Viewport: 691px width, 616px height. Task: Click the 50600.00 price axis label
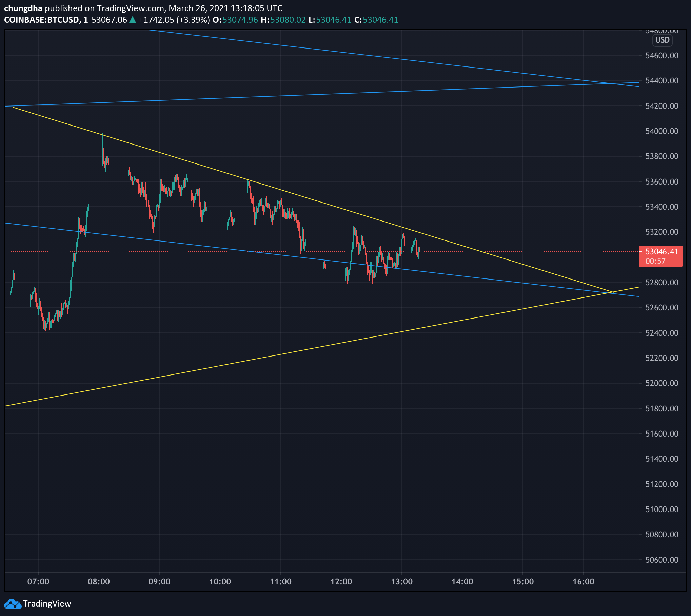(662, 560)
